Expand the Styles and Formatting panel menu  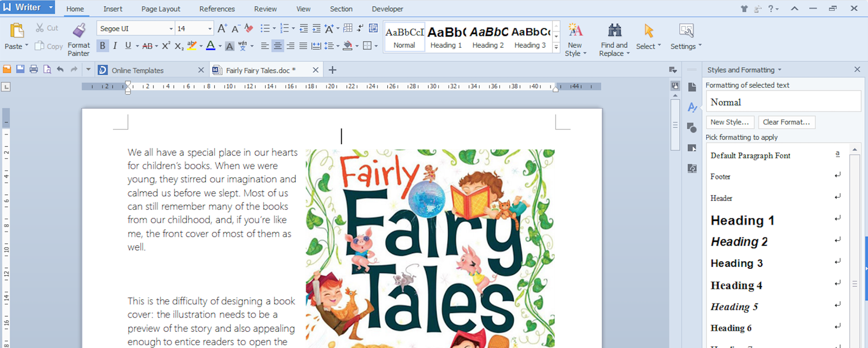tap(780, 70)
